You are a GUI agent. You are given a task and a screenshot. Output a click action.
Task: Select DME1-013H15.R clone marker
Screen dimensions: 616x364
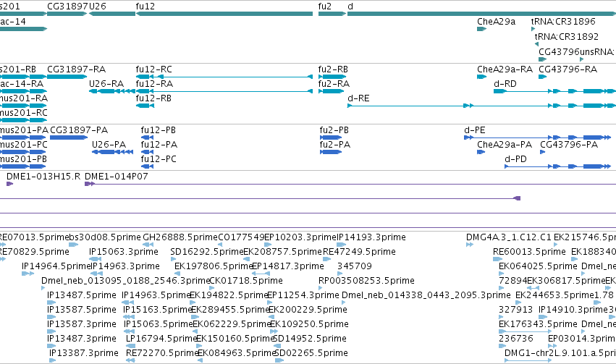click(10, 184)
